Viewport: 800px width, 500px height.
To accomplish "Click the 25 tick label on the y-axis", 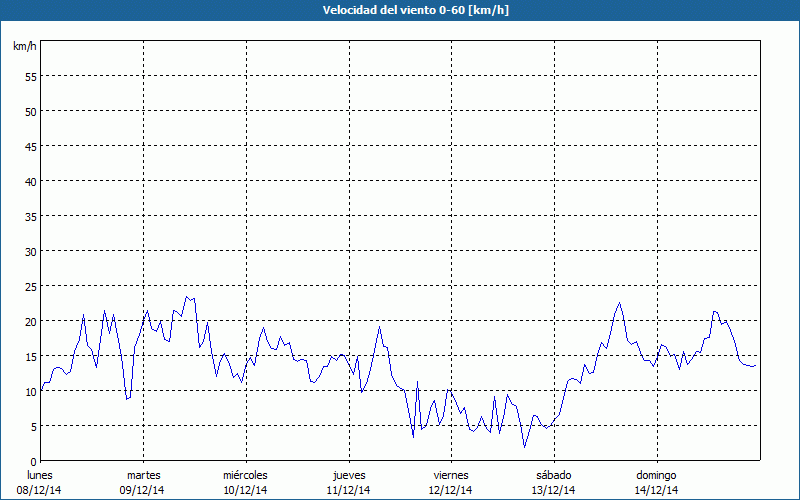I will click(30, 286).
